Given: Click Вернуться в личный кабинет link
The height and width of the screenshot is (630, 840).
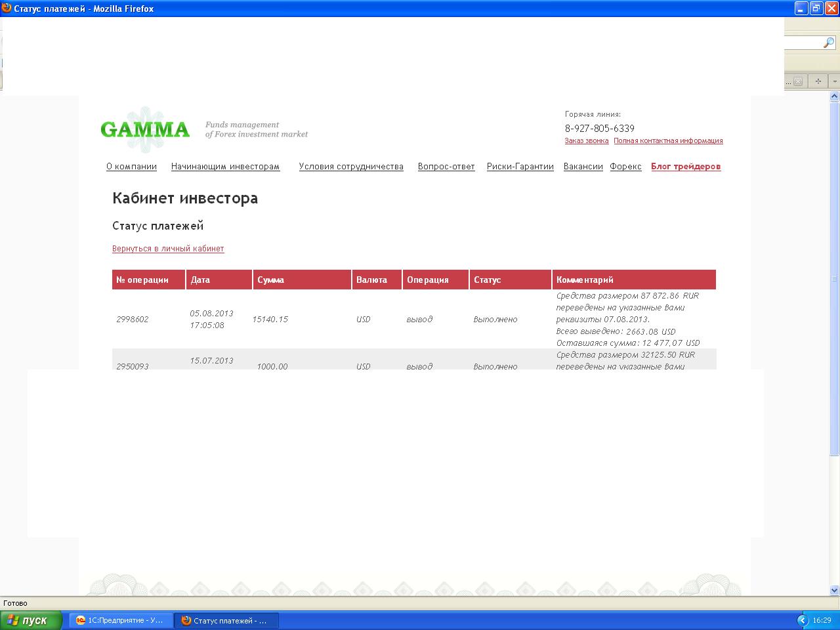Looking at the screenshot, I should point(168,249).
